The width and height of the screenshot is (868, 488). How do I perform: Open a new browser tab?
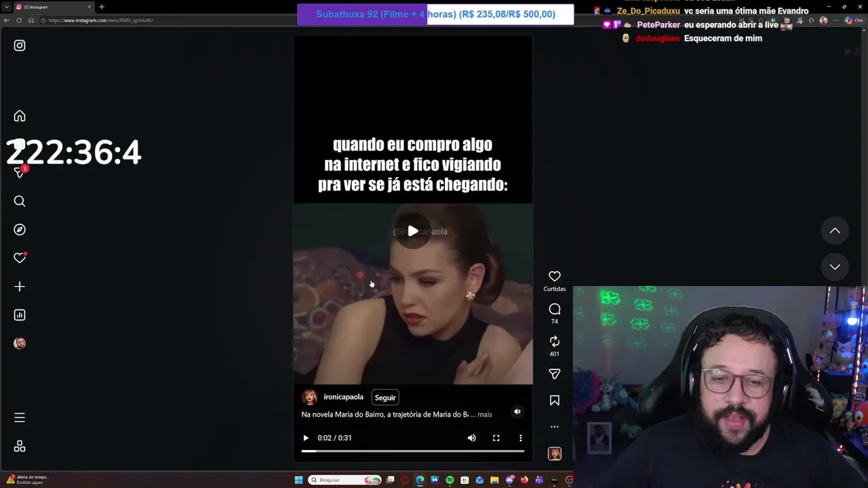click(102, 7)
